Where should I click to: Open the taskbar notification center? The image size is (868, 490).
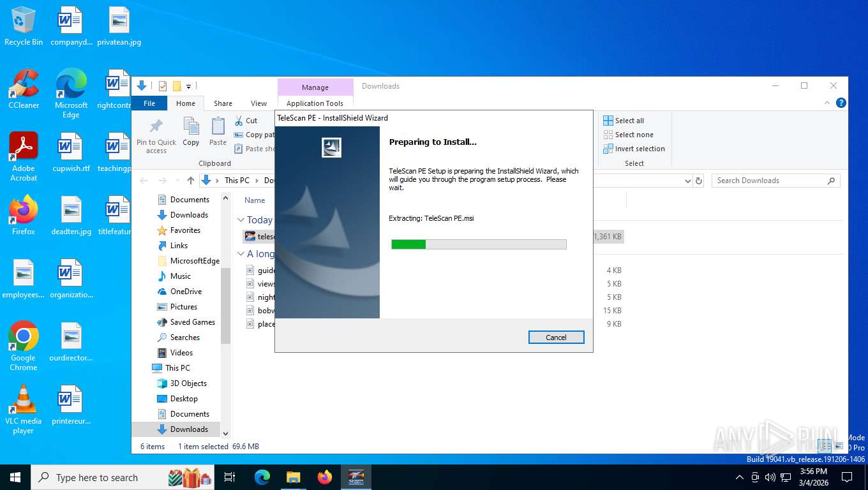(847, 477)
